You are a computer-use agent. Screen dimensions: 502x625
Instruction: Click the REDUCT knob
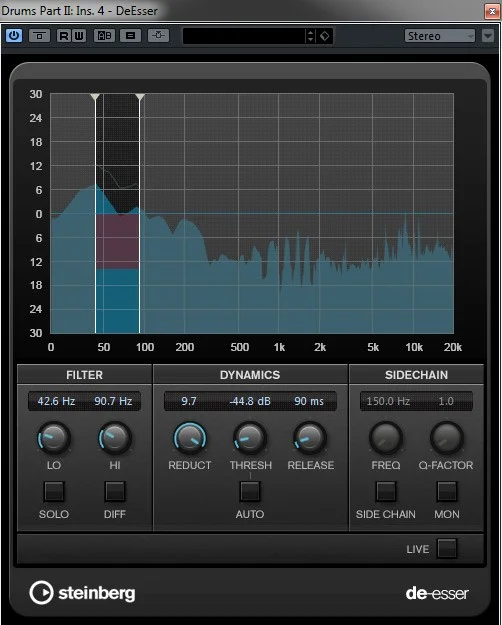click(190, 438)
